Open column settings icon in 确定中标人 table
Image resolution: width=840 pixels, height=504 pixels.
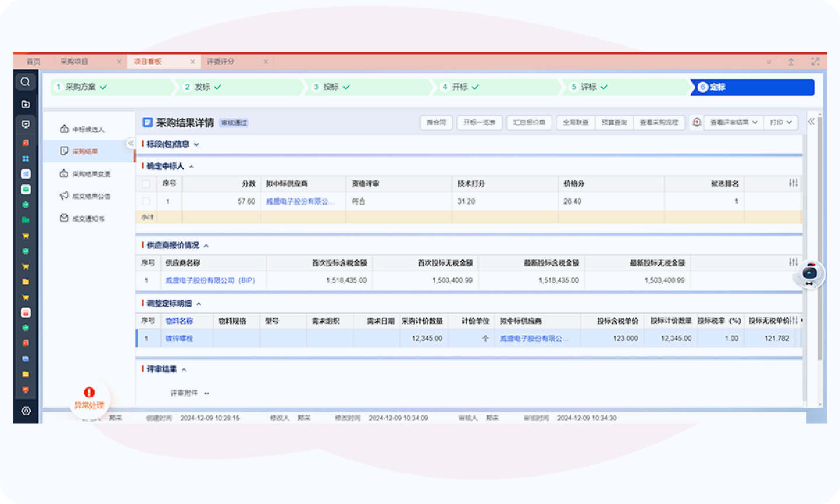tap(793, 183)
